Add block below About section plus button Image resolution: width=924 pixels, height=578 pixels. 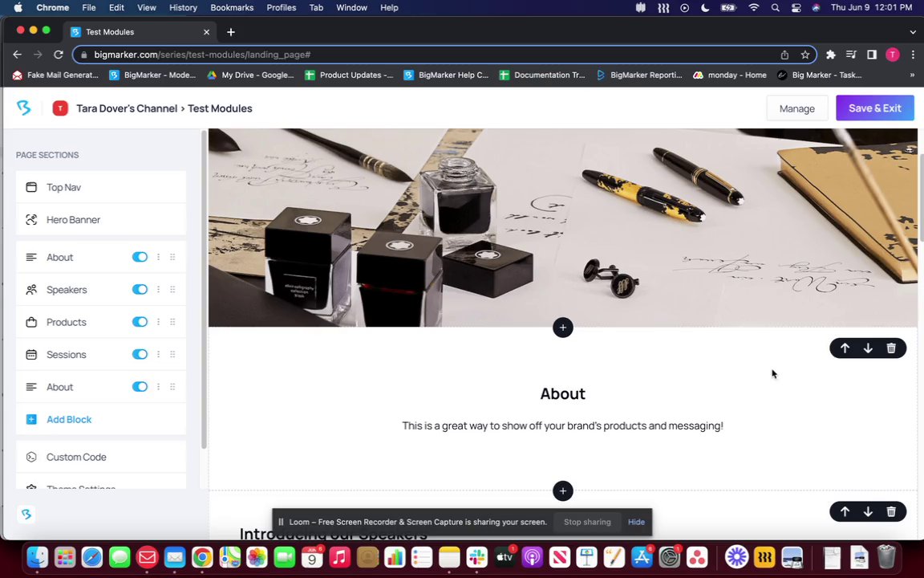[563, 490]
